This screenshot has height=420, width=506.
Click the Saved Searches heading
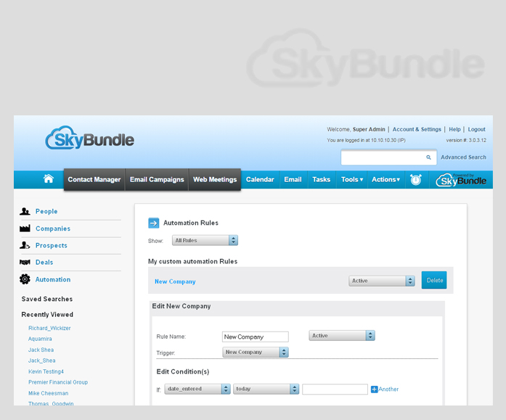pyautogui.click(x=47, y=299)
